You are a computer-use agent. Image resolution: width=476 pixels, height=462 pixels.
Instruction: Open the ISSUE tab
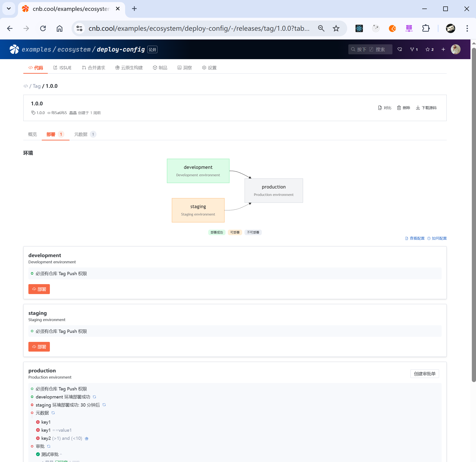(x=62, y=68)
